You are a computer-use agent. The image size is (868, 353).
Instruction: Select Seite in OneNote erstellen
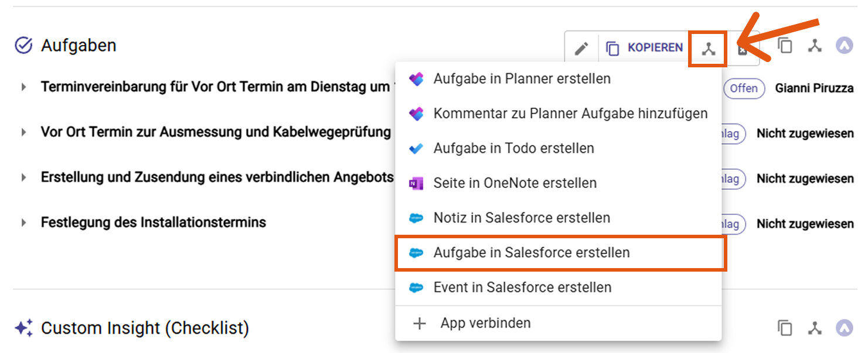[x=515, y=183]
